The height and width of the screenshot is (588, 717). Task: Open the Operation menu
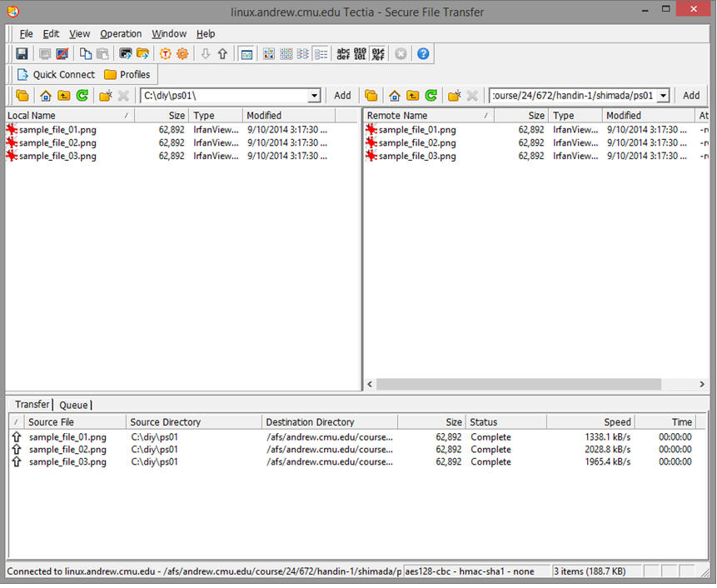click(x=121, y=34)
